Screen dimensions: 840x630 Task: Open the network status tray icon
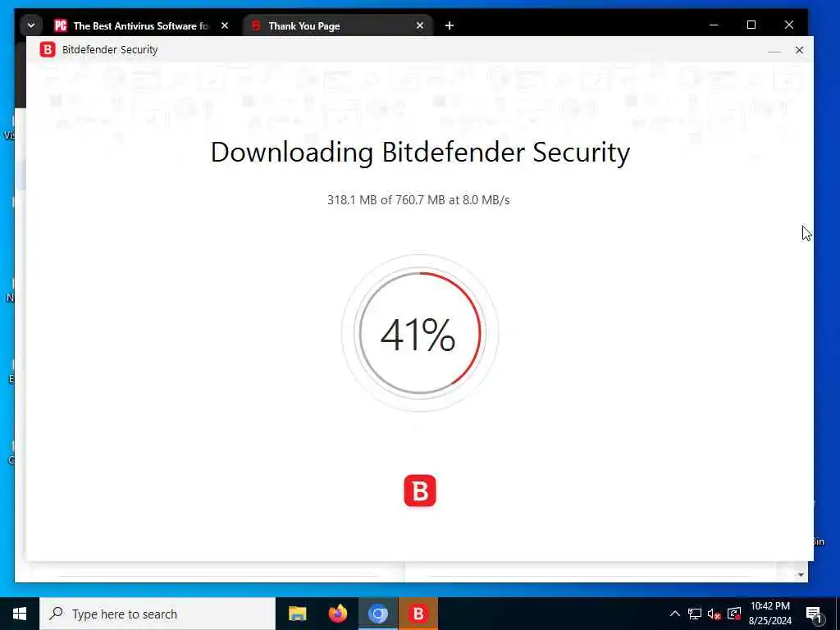point(695,614)
